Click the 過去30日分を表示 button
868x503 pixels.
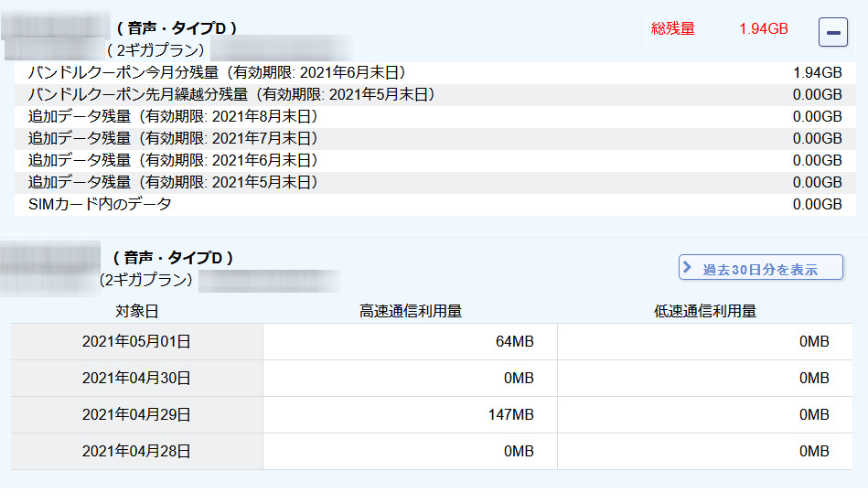pyautogui.click(x=760, y=269)
